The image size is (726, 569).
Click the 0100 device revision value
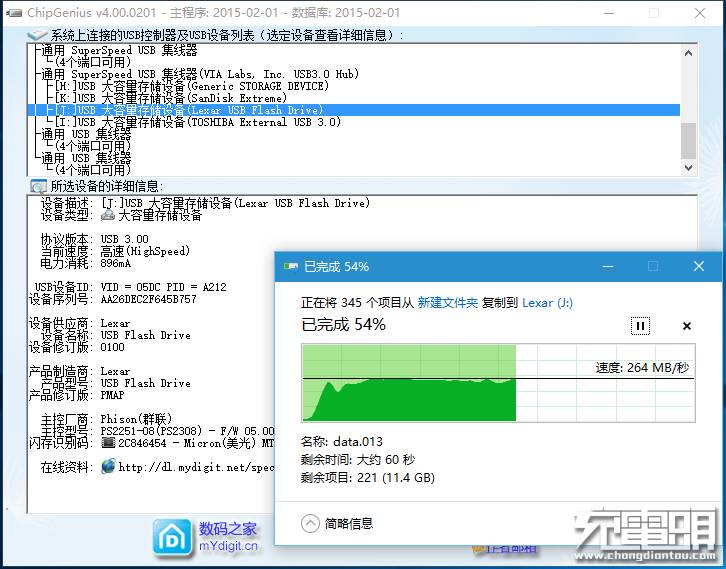[113, 347]
